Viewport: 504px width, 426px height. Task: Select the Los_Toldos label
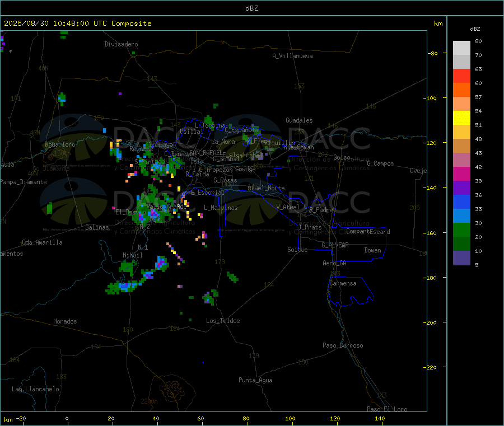pos(223,321)
